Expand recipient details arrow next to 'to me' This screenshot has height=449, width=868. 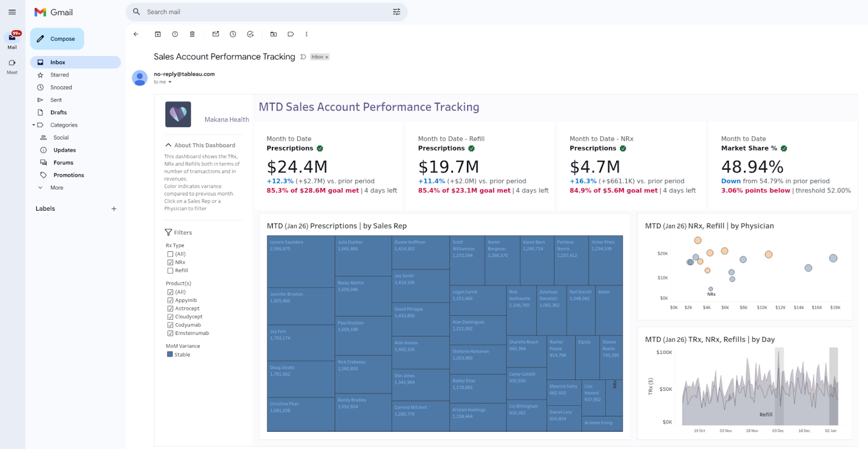tap(170, 83)
